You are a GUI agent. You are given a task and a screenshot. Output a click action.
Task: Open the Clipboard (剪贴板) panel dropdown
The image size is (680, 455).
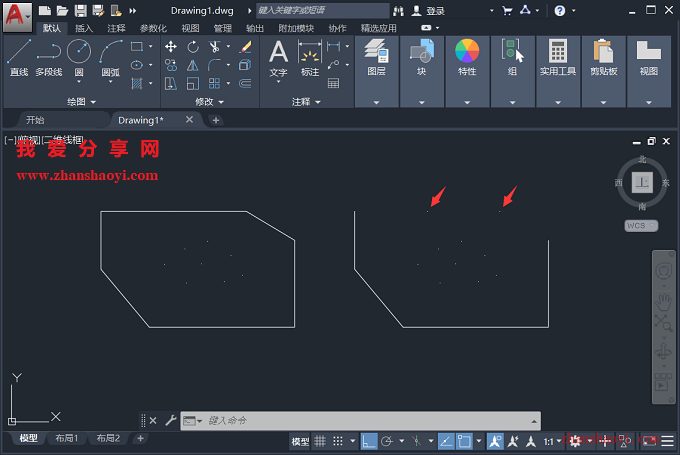point(603,103)
